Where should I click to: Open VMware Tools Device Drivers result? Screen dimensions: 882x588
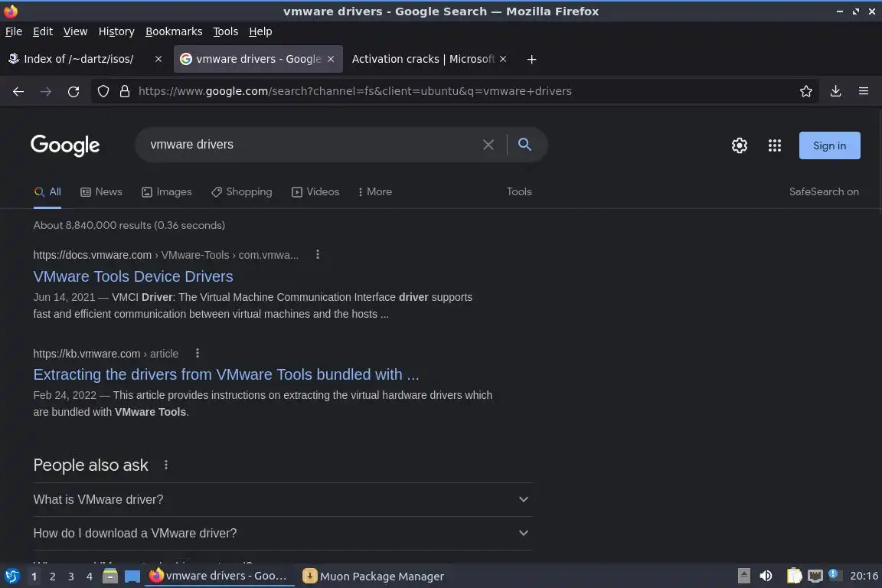click(133, 276)
